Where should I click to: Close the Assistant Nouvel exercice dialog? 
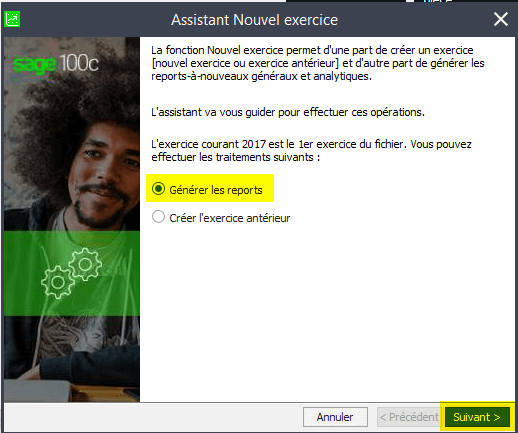(501, 19)
